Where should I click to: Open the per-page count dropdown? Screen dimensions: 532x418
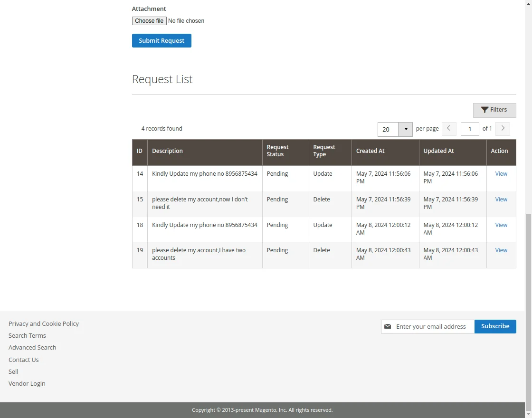pyautogui.click(x=406, y=129)
